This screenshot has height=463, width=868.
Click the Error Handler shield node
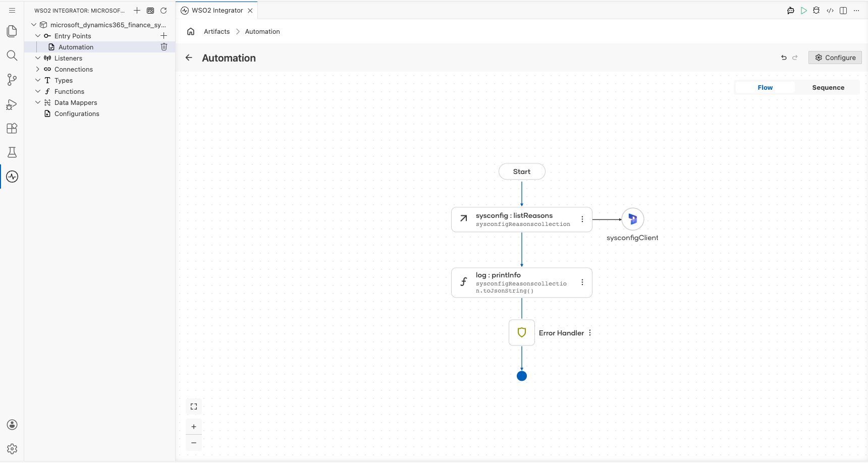[x=522, y=332]
